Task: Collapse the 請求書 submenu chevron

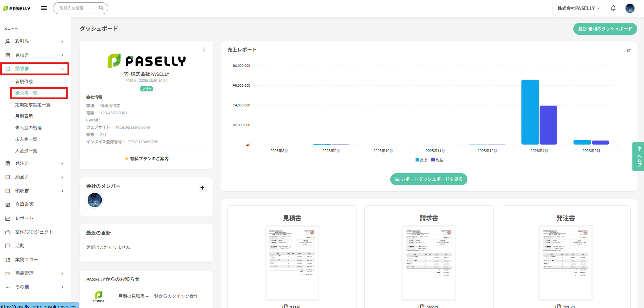Action: 62,69
